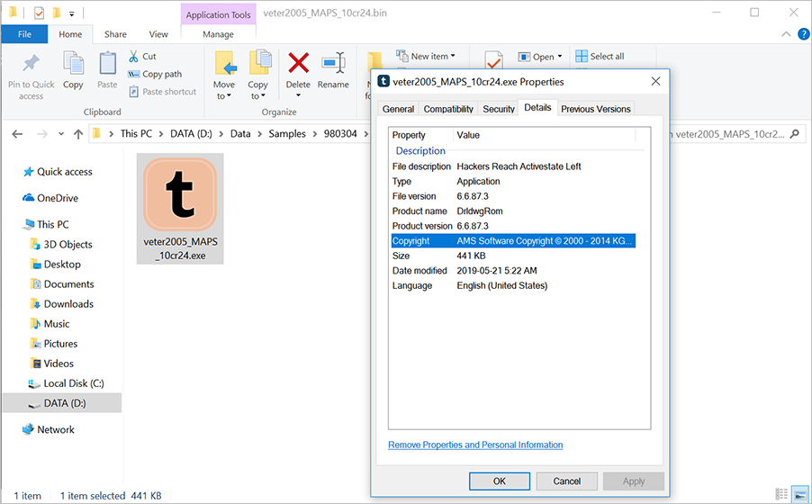The height and width of the screenshot is (504, 812).
Task: Switch to Previous Versions tab
Action: pyautogui.click(x=596, y=109)
